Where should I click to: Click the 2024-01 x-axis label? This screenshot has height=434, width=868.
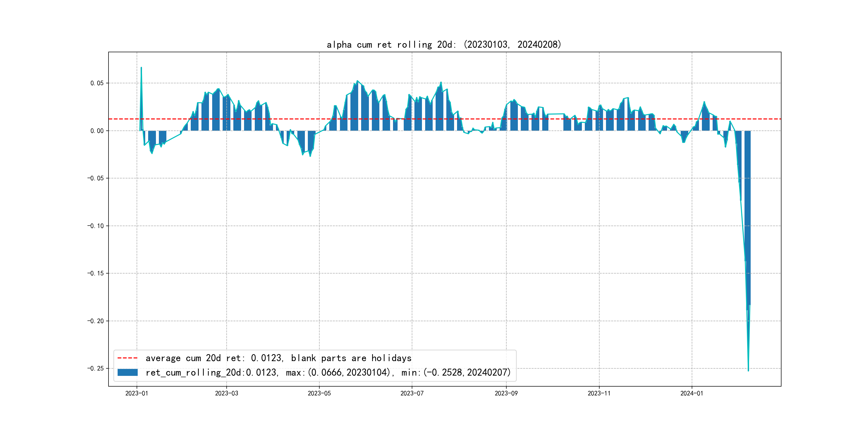[691, 393]
